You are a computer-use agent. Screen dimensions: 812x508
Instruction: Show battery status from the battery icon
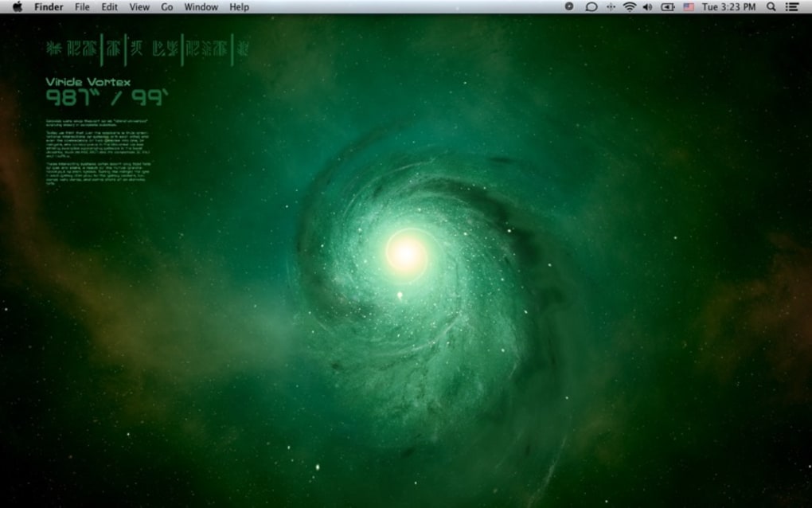pyautogui.click(x=668, y=6)
